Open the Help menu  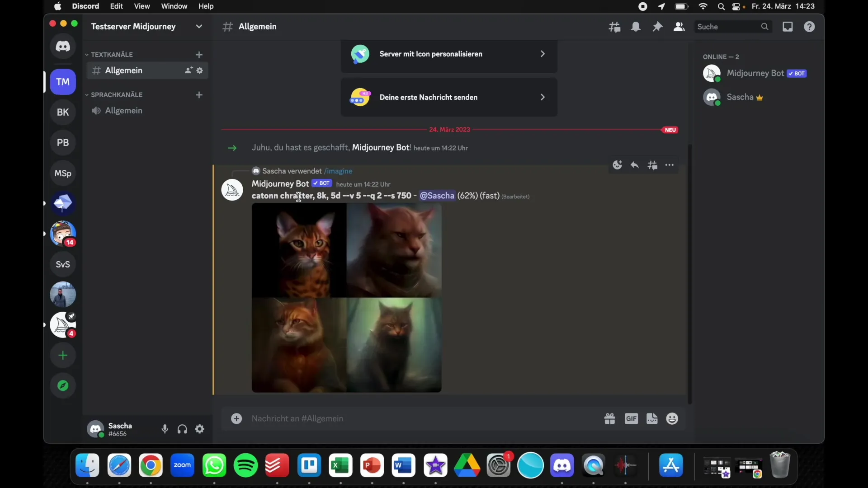click(206, 6)
